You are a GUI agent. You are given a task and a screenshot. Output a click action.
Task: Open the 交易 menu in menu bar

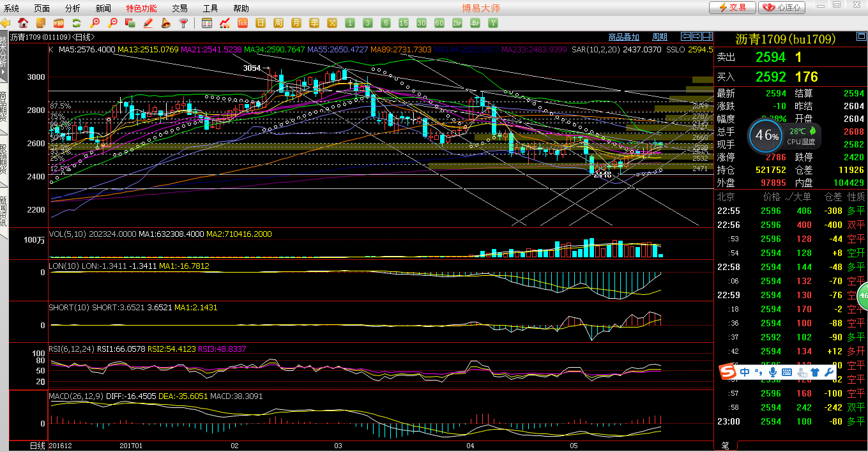click(180, 8)
